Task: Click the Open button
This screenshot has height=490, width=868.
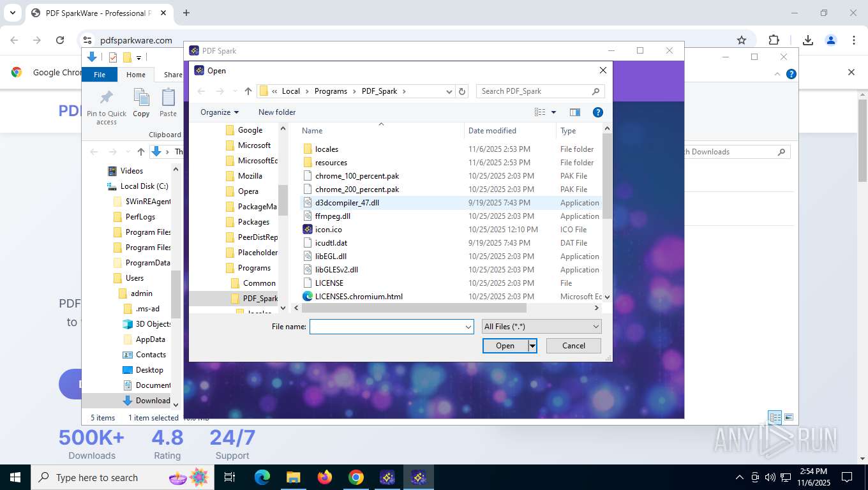Action: click(505, 346)
